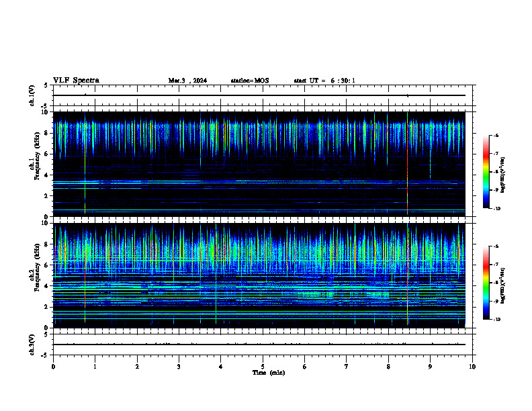The height and width of the screenshot is (411, 532).
Task: Click the ch.1 color bar "log(PSD)" label
Action: [x=503, y=175]
